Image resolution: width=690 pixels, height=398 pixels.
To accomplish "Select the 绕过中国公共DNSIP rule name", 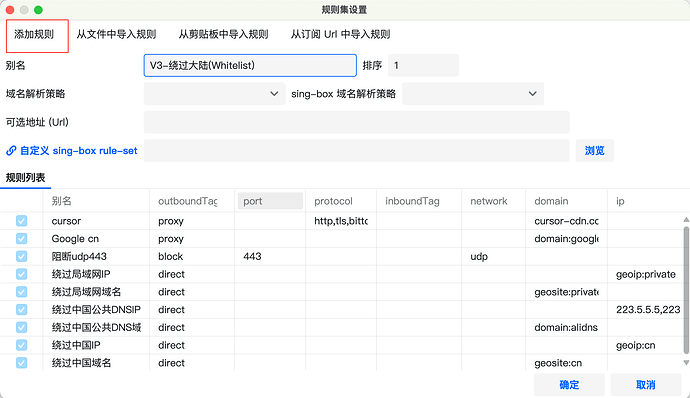I will tap(96, 310).
